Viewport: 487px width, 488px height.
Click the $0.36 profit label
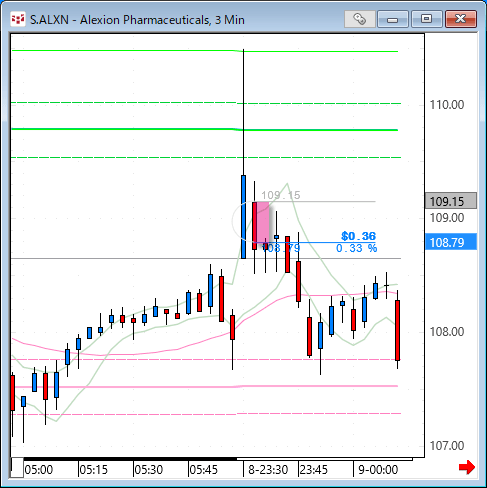pos(359,236)
